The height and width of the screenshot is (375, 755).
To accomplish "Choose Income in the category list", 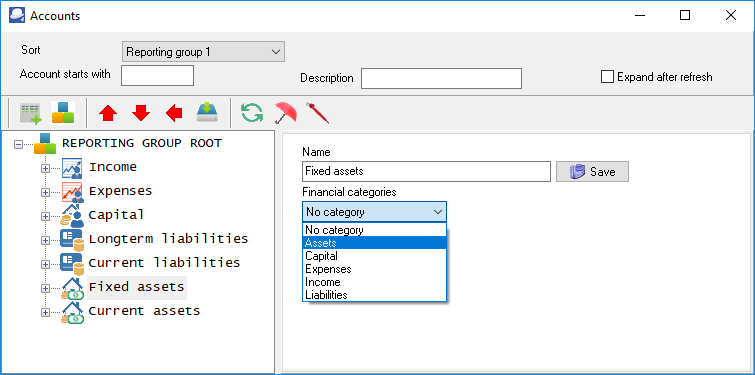I will pyautogui.click(x=375, y=282).
